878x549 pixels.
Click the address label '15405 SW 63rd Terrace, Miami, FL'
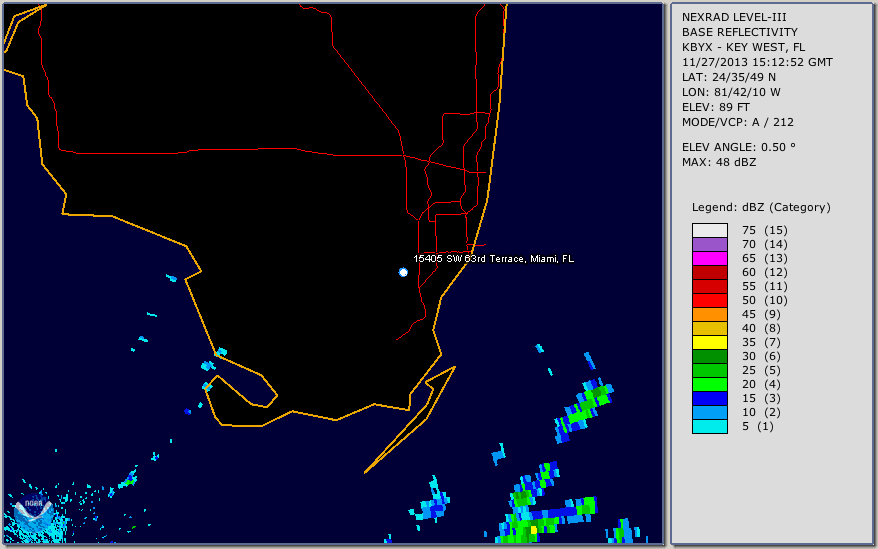pos(493,259)
